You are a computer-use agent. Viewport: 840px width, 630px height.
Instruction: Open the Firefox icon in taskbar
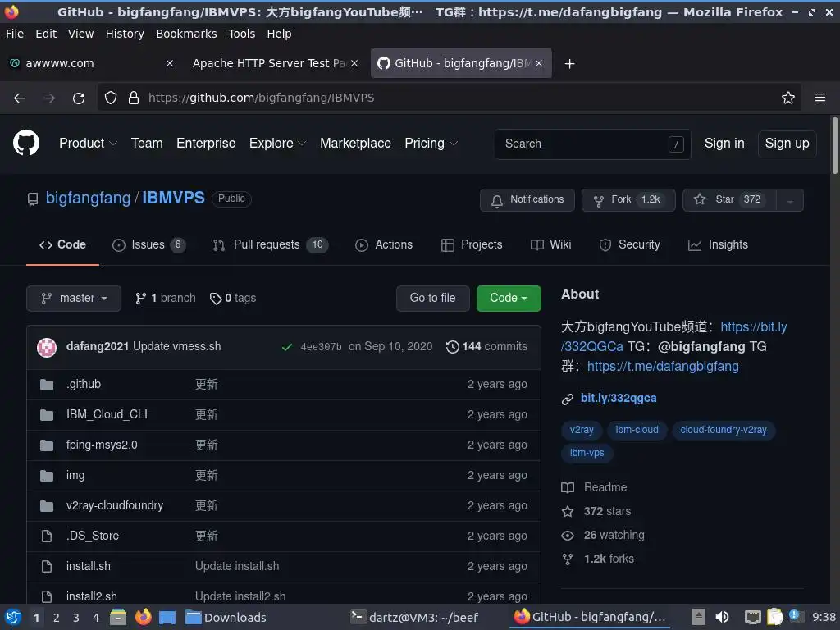[x=143, y=617]
